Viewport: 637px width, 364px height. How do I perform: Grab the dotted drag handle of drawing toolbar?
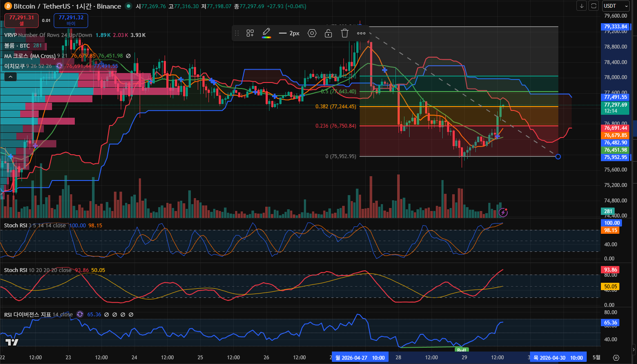[x=237, y=33]
